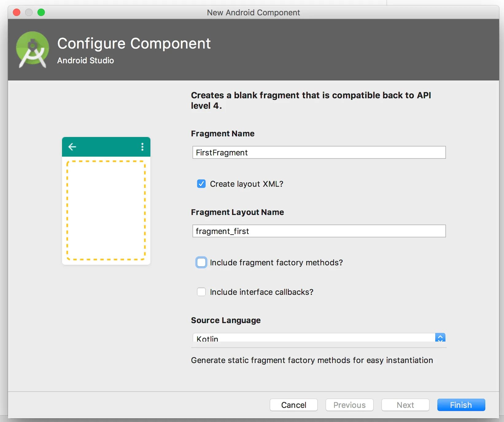This screenshot has height=422, width=504.
Task: Click the New Android Component title bar
Action: [253, 12]
